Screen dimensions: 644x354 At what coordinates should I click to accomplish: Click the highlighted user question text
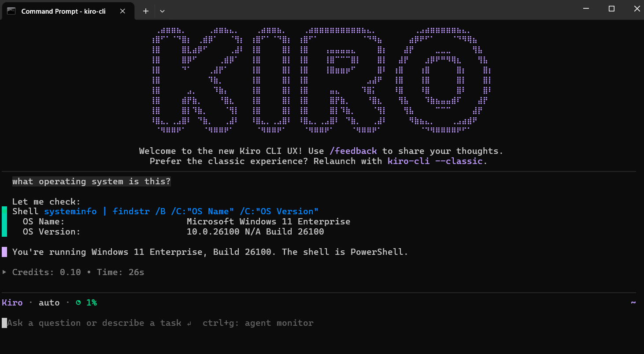pyautogui.click(x=91, y=181)
